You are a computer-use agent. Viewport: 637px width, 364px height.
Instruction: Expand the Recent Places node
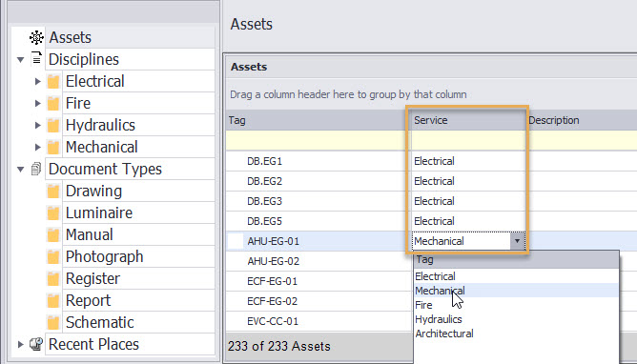coord(20,345)
